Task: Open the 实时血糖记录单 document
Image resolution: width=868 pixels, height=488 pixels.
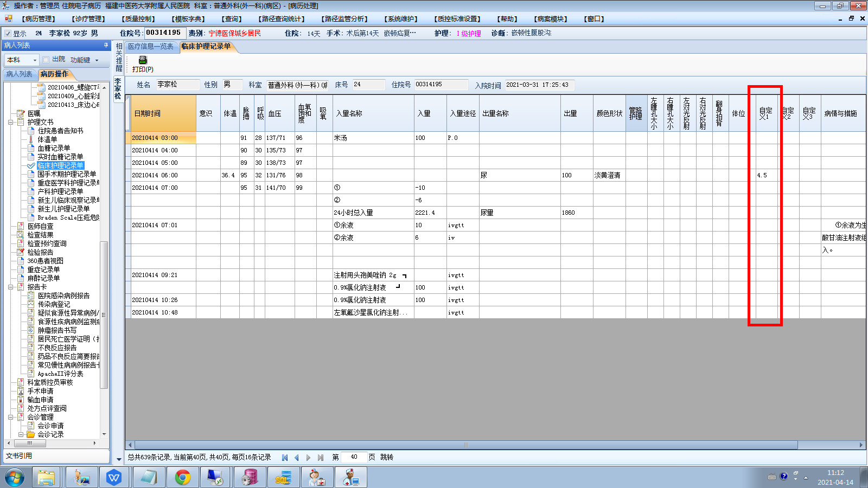Action: [60, 157]
